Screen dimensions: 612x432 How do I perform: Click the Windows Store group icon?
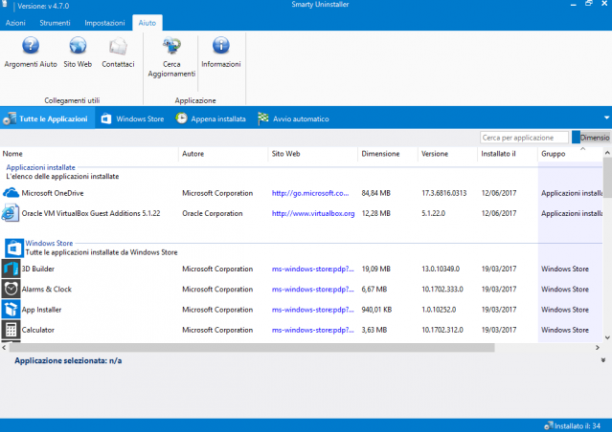14,248
